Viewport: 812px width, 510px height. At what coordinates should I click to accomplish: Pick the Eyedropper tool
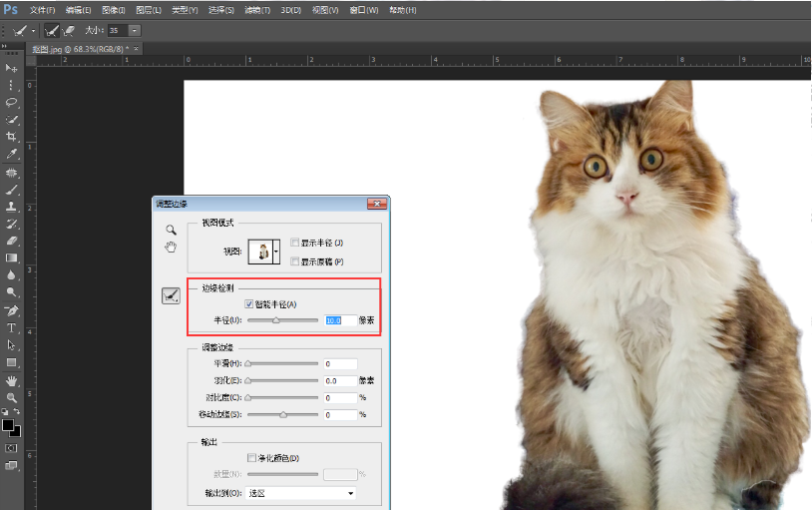pyautogui.click(x=12, y=154)
